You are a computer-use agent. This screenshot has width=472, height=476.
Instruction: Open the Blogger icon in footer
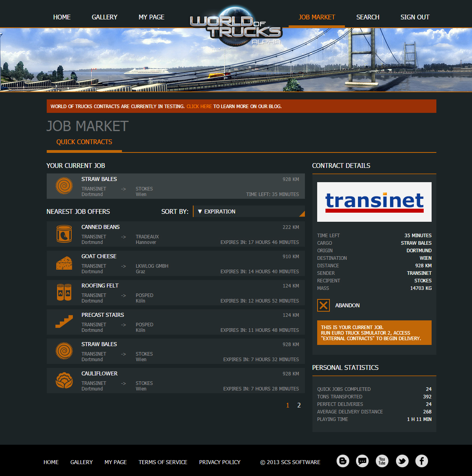point(343,461)
